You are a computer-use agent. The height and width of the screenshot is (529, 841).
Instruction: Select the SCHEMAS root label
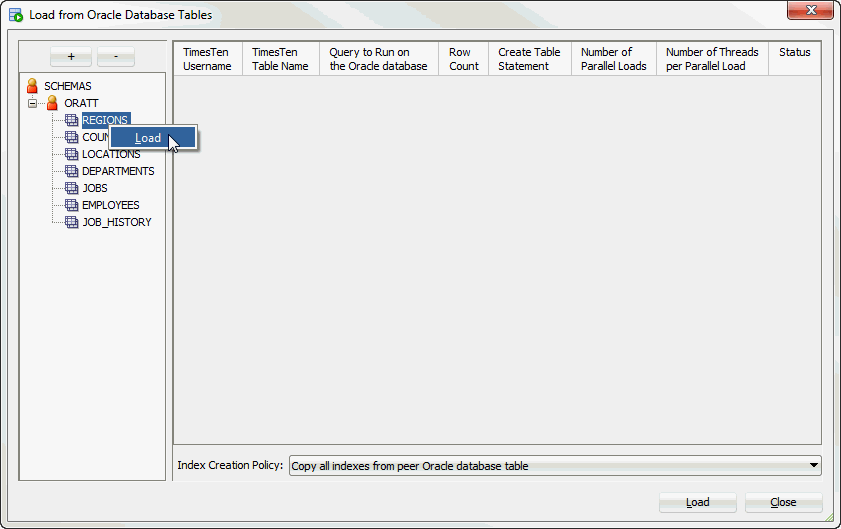(x=68, y=86)
